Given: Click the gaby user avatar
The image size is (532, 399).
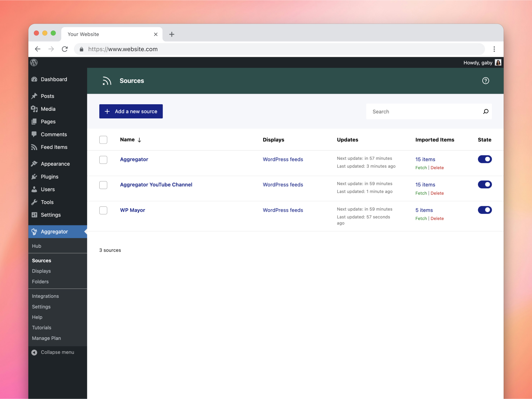Looking at the screenshot, I should point(498,63).
